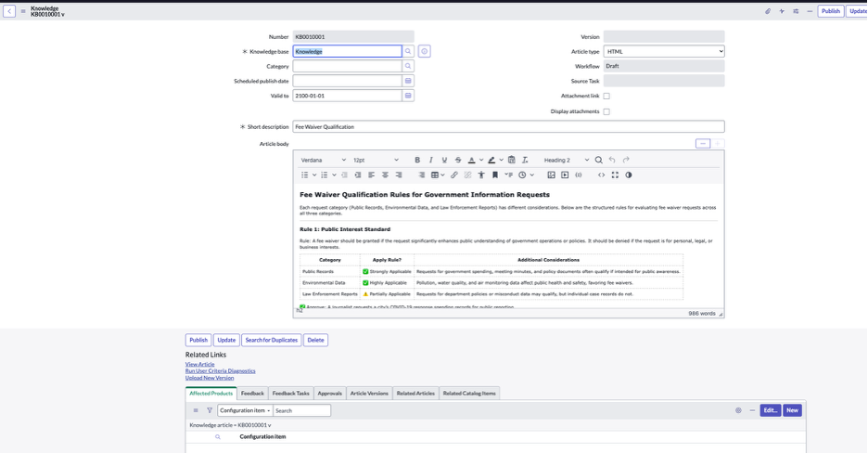Insert anchor bookmark in editor

coord(495,175)
